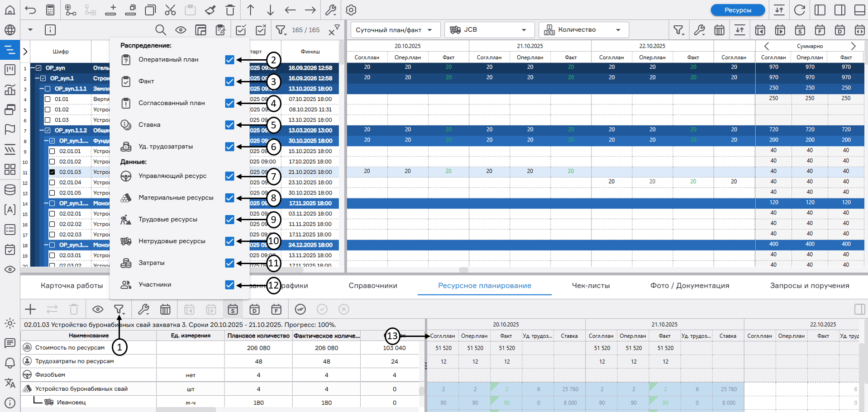The image size is (868, 412).
Task: Click the scissors cut icon
Action: pyautogui.click(x=170, y=10)
